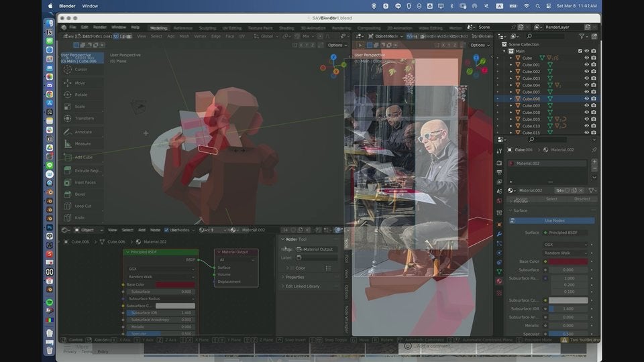Open the Object properties orange square tab
This screenshot has width=644, height=362.
point(499,225)
